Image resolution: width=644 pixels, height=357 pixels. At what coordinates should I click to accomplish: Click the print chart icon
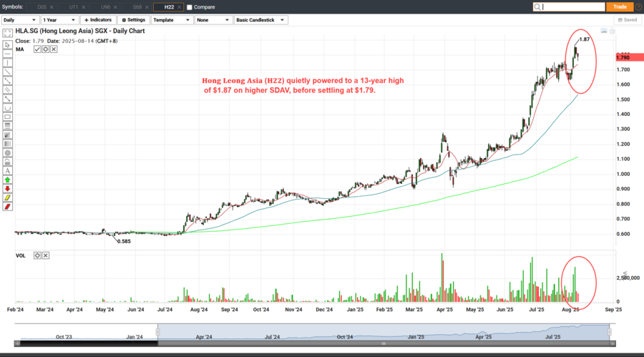coord(613,31)
